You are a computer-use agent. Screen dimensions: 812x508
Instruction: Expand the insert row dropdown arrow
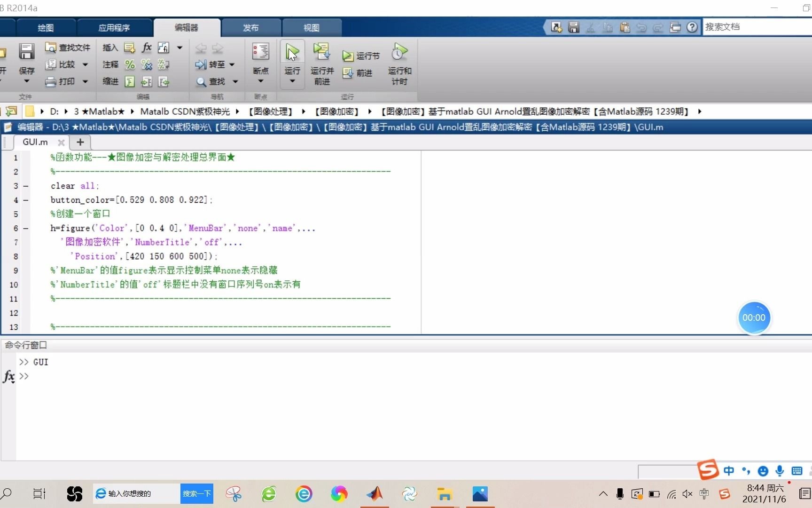coord(180,48)
